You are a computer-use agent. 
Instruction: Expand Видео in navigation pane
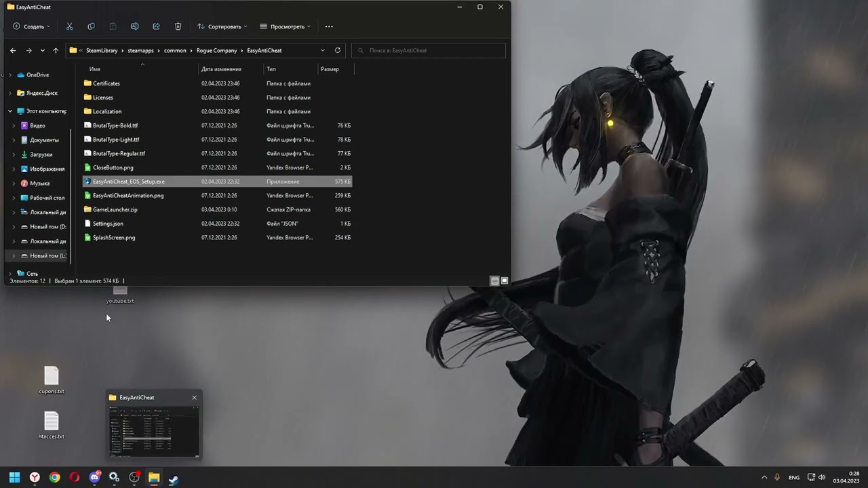14,125
